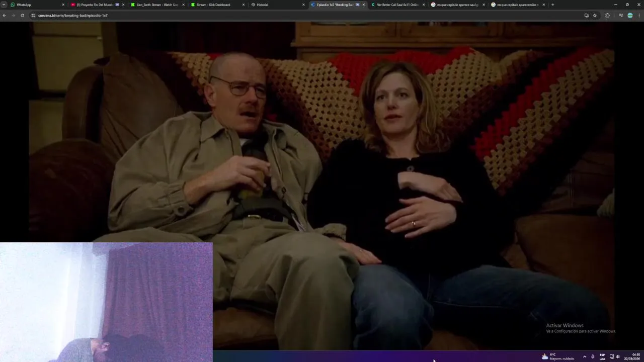Viewport: 644px width, 362px height.
Task: Switch to the WhatsApp tab
Action: pyautogui.click(x=37, y=5)
